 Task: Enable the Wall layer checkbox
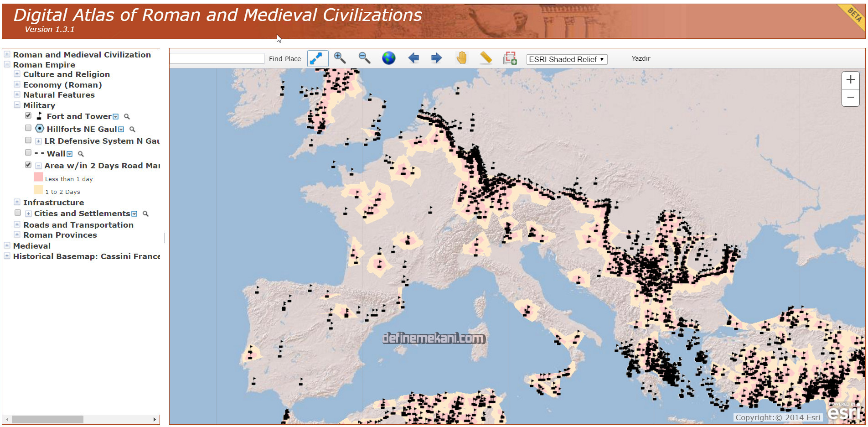pos(28,153)
